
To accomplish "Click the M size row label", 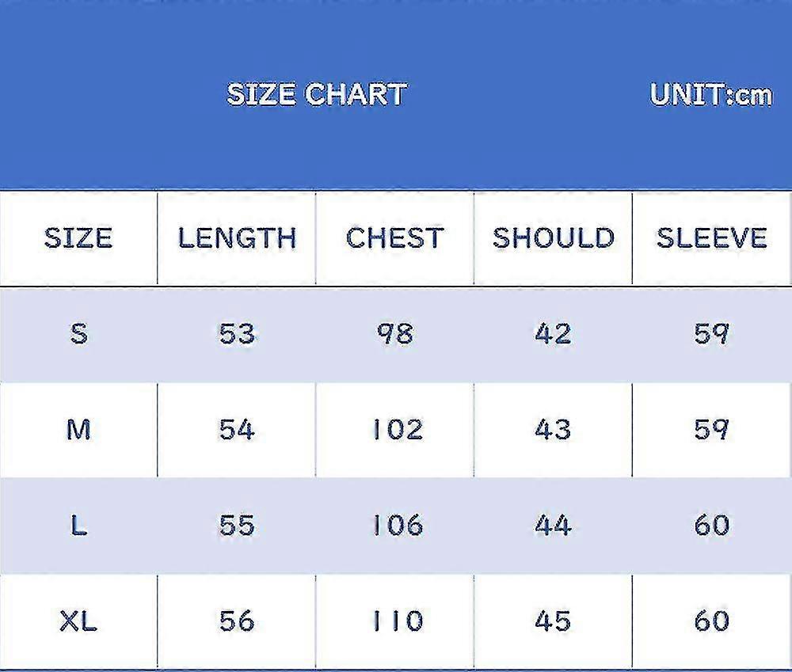I will pyautogui.click(x=78, y=430).
